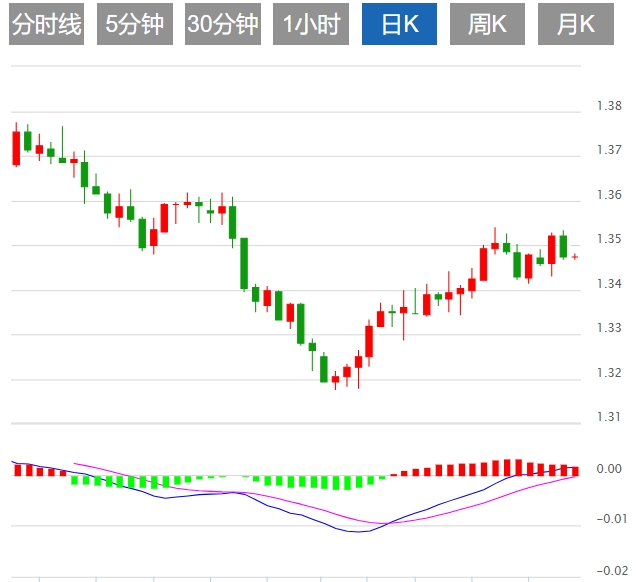Screen dimensions: 637x582
Task: Show the 周K weekly chart
Action: pyautogui.click(x=487, y=24)
